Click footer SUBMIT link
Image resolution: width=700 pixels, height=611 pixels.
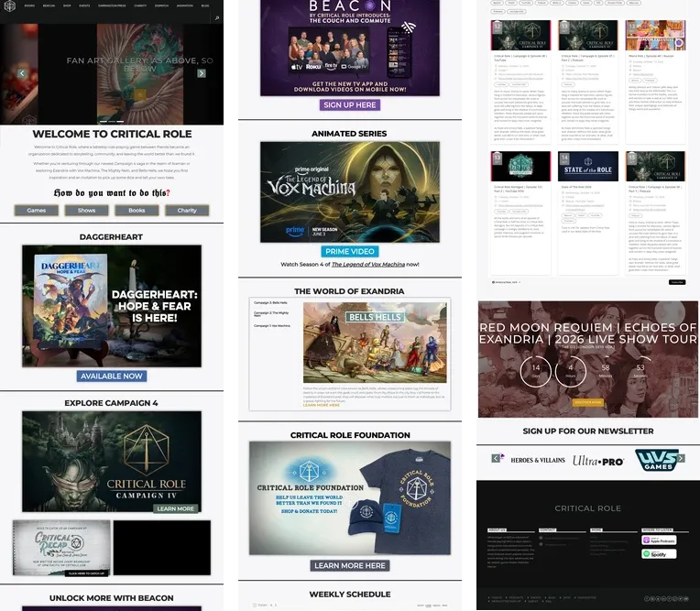pos(533,601)
